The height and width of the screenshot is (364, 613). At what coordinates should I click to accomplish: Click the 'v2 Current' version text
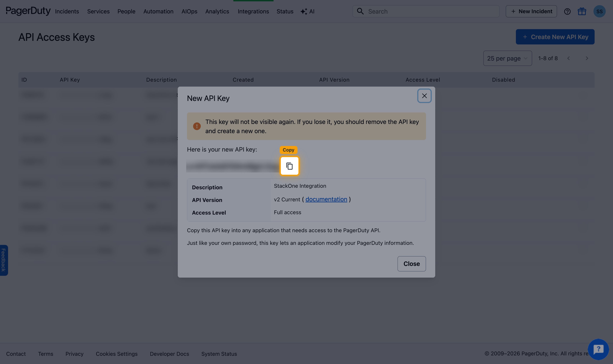pos(287,199)
